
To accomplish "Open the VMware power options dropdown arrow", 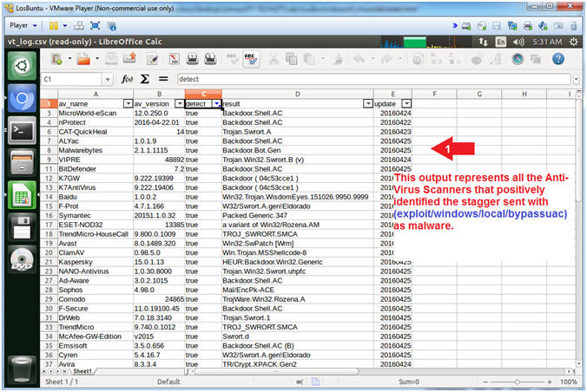I will 65,25.
